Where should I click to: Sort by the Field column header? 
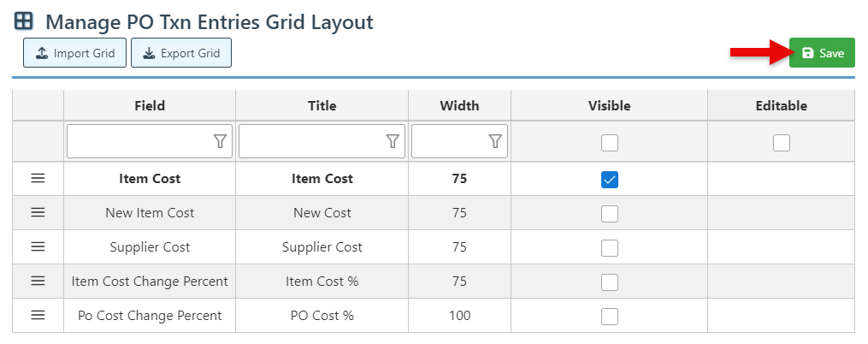(150, 106)
